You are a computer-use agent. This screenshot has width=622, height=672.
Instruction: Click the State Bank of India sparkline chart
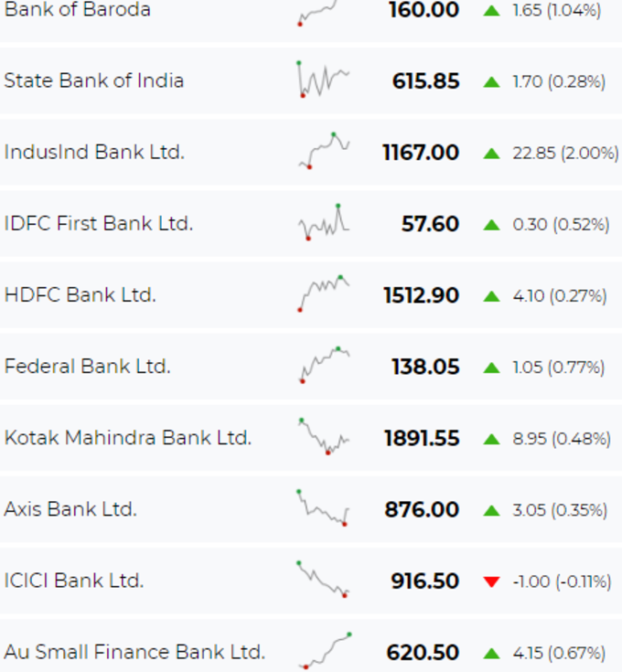(x=324, y=80)
